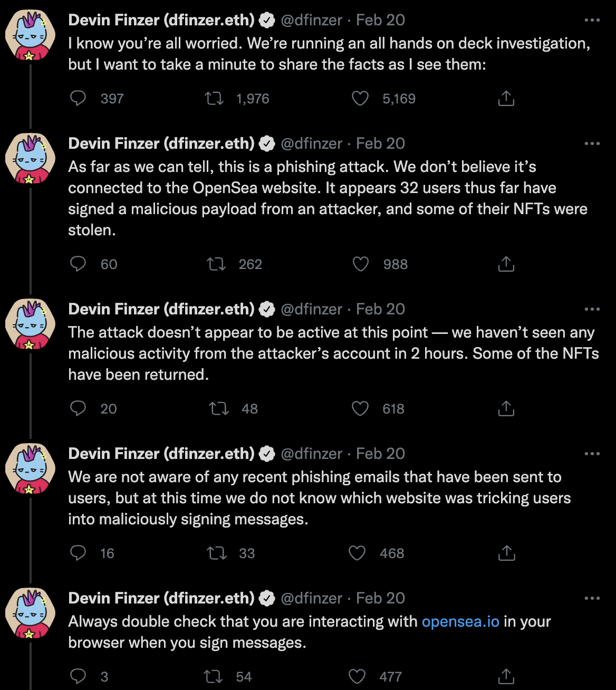Open more options on the phishing attack tweet

click(x=592, y=143)
